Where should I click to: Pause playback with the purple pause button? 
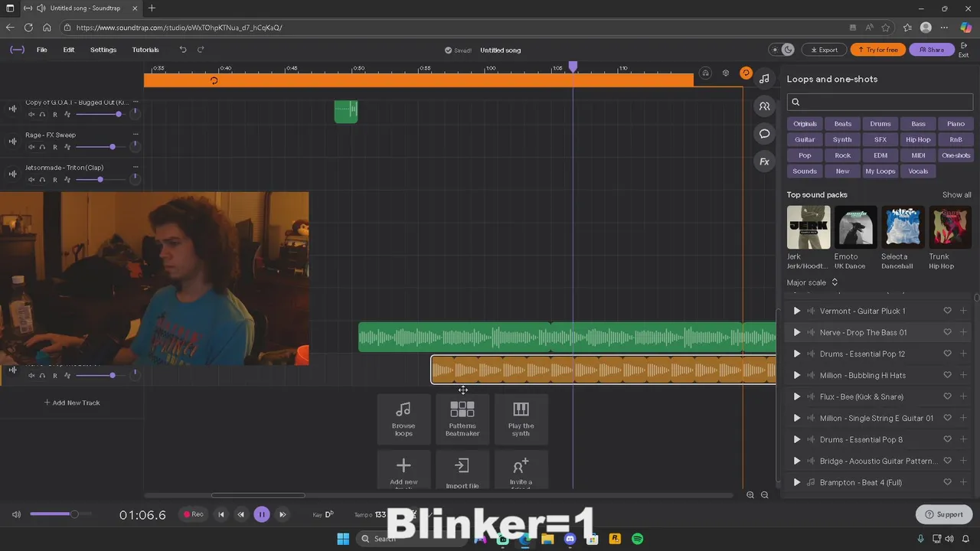[262, 514]
